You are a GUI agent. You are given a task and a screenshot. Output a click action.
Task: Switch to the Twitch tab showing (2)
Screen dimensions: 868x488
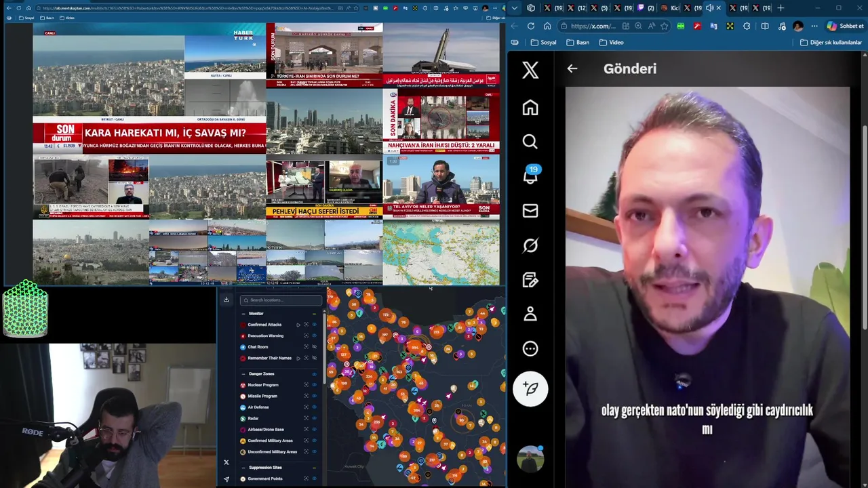(646, 8)
